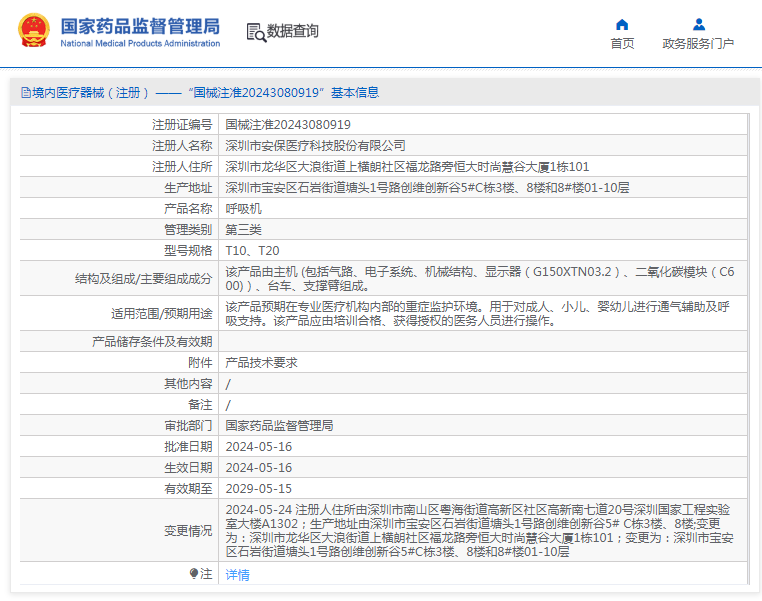The width and height of the screenshot is (762, 601).
Task: Click the 其他内容 label
Action: pyautogui.click(x=188, y=384)
